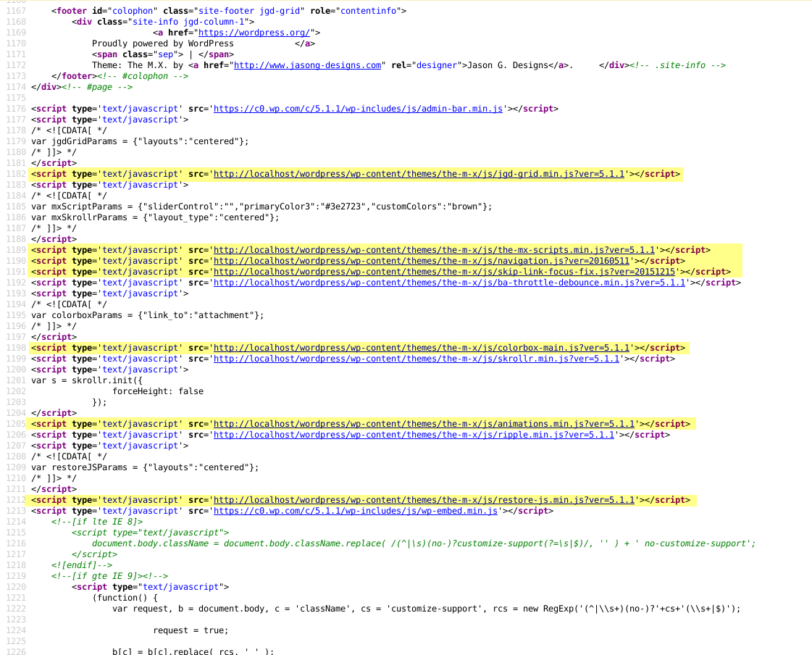Viewport: 812px width, 655px height.
Task: Open the skrollr.min.js script link
Action: click(417, 359)
